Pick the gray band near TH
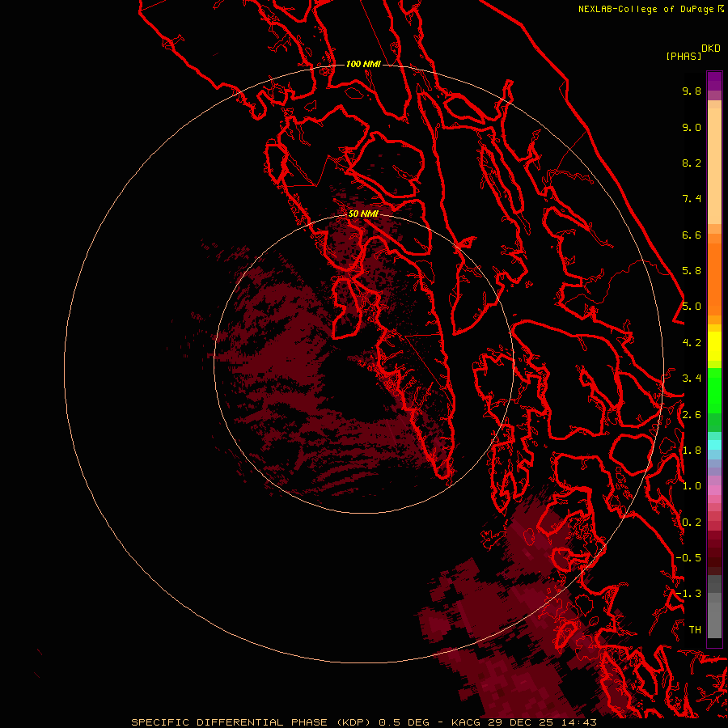This screenshot has width=728, height=728. click(x=714, y=620)
